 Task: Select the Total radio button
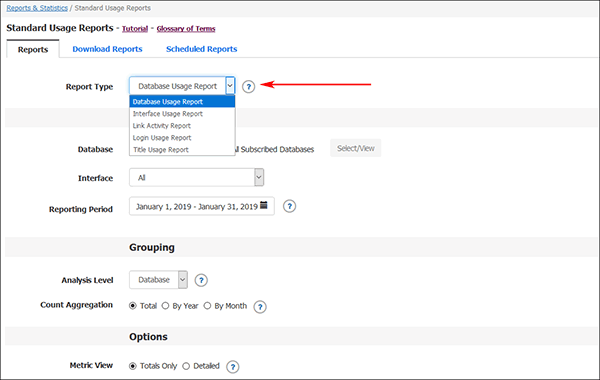pyautogui.click(x=133, y=306)
